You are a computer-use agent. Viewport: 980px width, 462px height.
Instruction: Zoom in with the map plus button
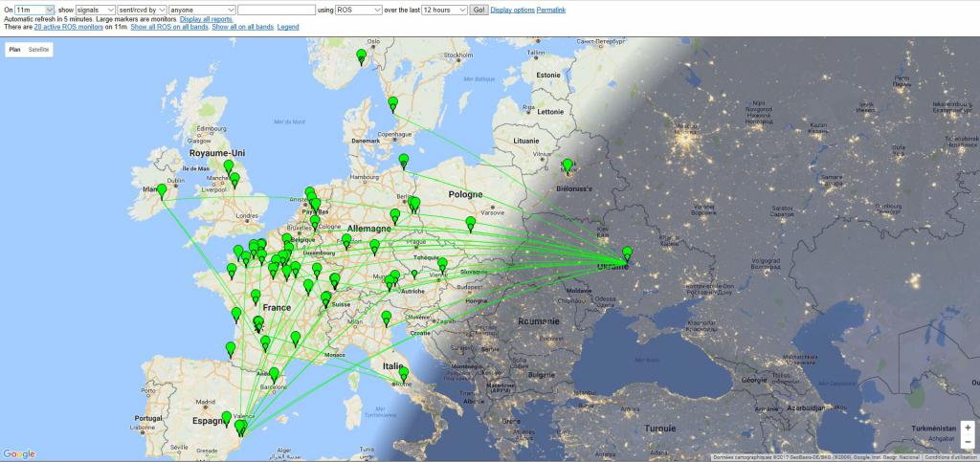coord(968,428)
